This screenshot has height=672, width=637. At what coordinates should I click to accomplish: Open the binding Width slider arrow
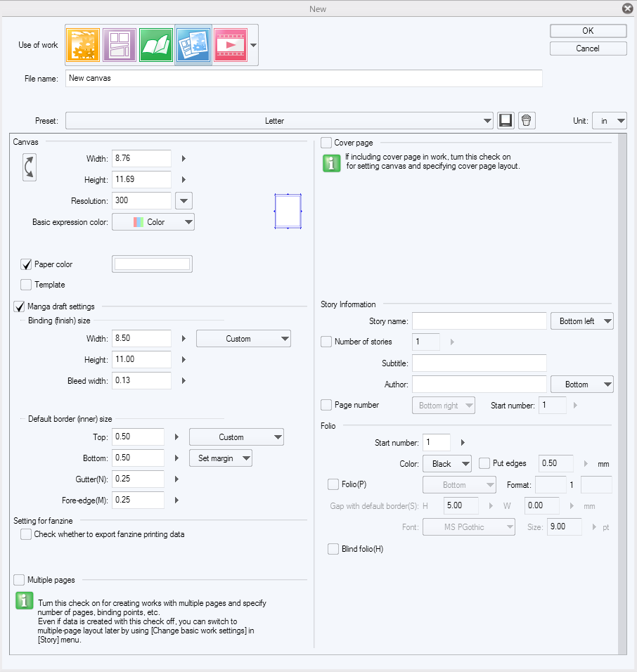184,339
